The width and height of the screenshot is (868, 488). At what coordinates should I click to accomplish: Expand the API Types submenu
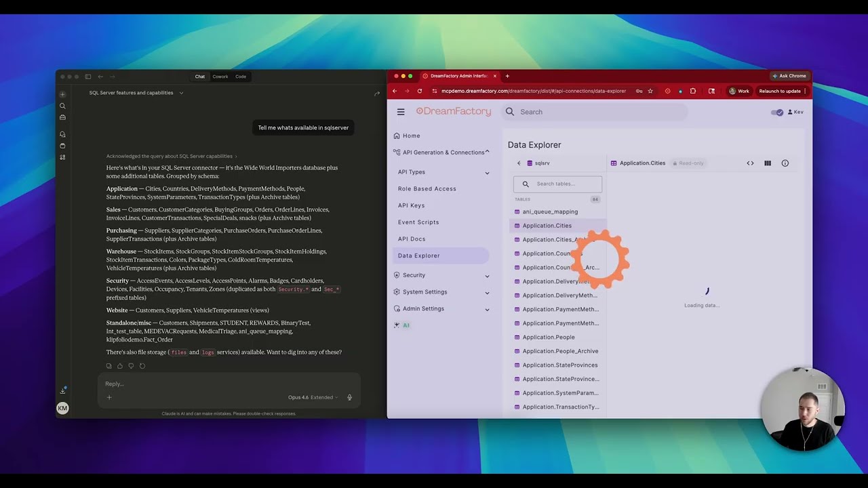(x=487, y=173)
